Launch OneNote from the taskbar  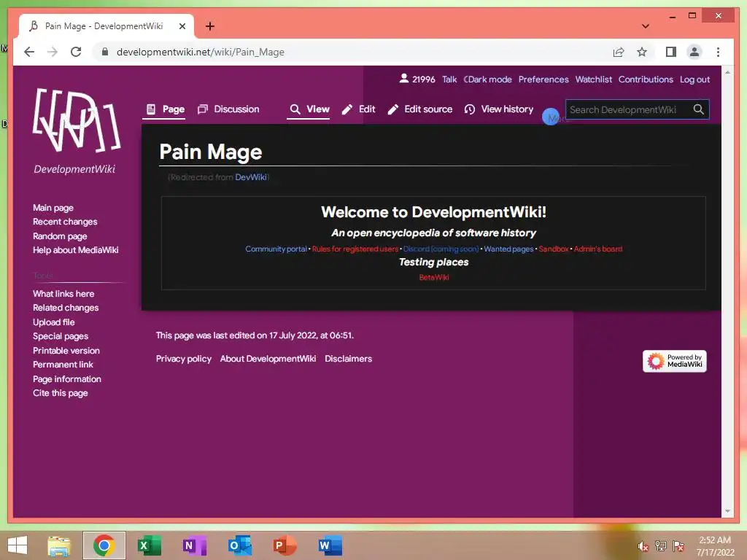[194, 545]
